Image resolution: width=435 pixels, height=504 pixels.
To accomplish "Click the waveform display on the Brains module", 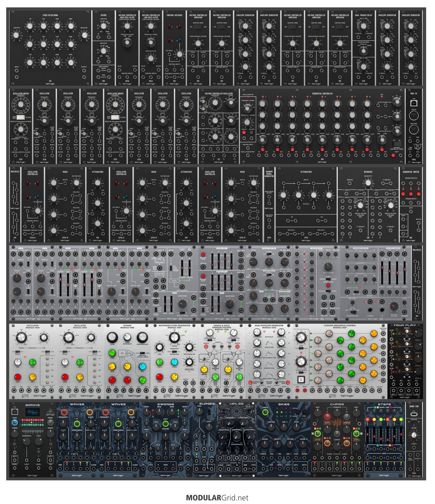I will tap(33, 412).
